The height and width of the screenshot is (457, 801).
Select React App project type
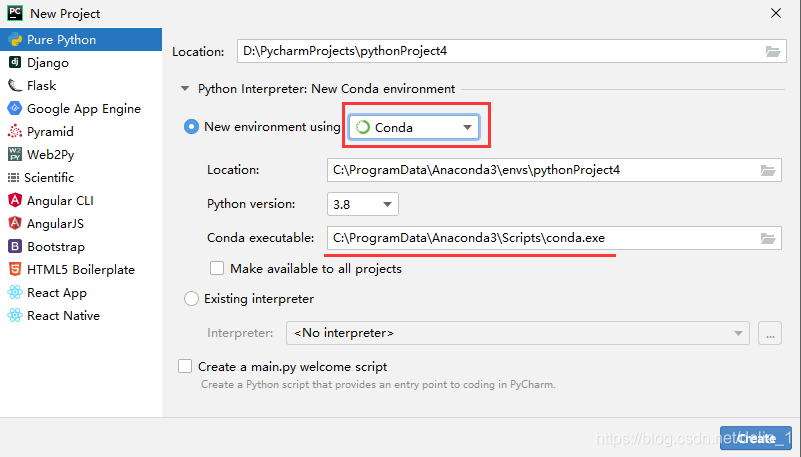pyautogui.click(x=81, y=293)
